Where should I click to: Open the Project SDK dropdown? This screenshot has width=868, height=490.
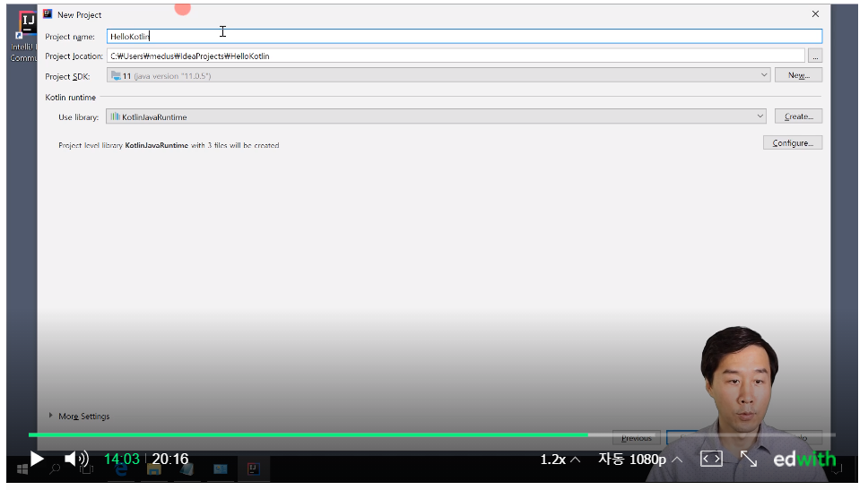pyautogui.click(x=438, y=75)
